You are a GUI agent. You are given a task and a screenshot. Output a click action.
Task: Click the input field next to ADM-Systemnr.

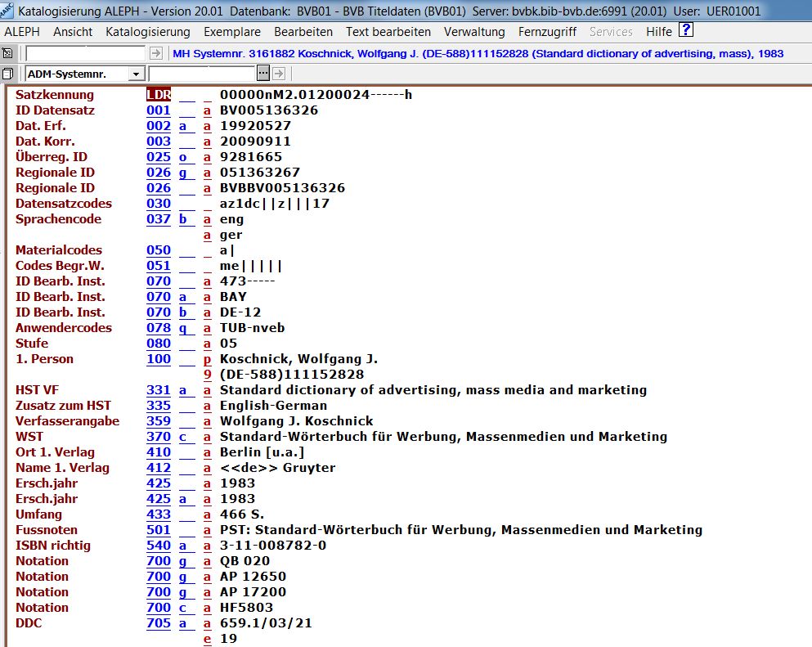point(201,74)
